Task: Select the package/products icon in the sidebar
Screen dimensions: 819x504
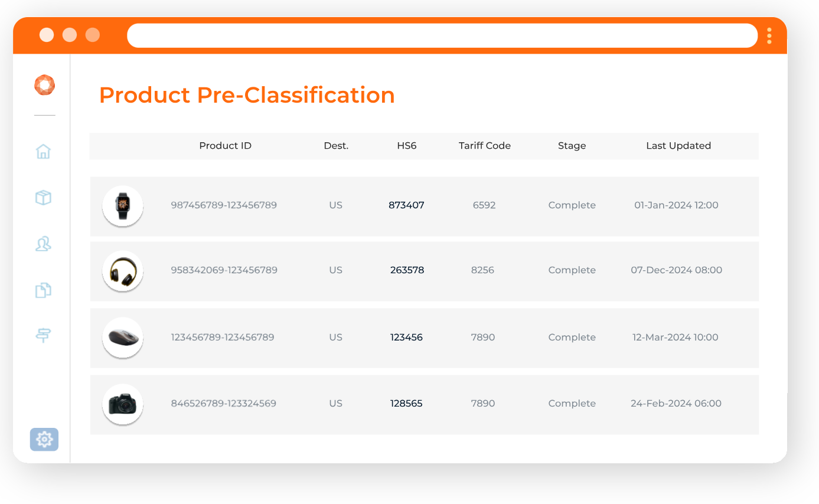Action: click(43, 198)
